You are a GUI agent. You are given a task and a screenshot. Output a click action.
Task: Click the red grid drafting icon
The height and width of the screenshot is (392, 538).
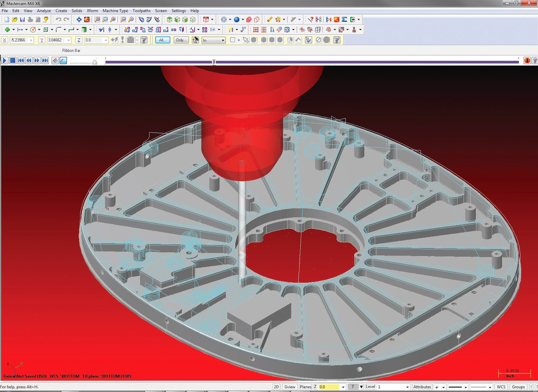(256, 30)
